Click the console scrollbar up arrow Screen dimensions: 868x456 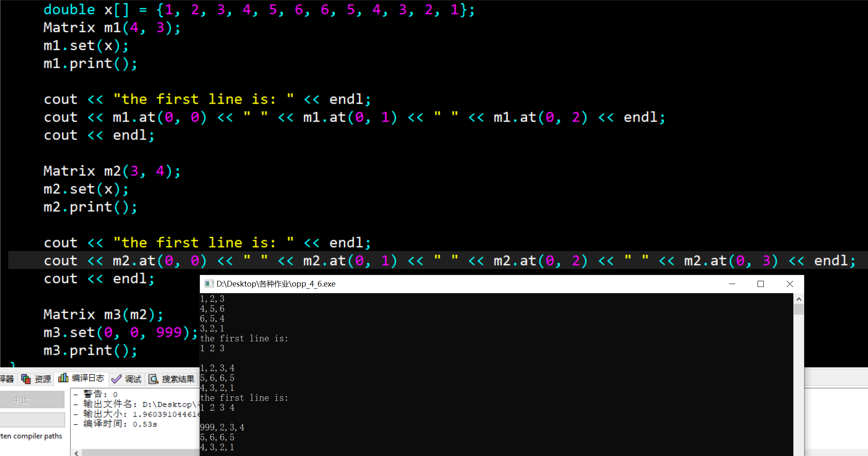[x=798, y=299]
